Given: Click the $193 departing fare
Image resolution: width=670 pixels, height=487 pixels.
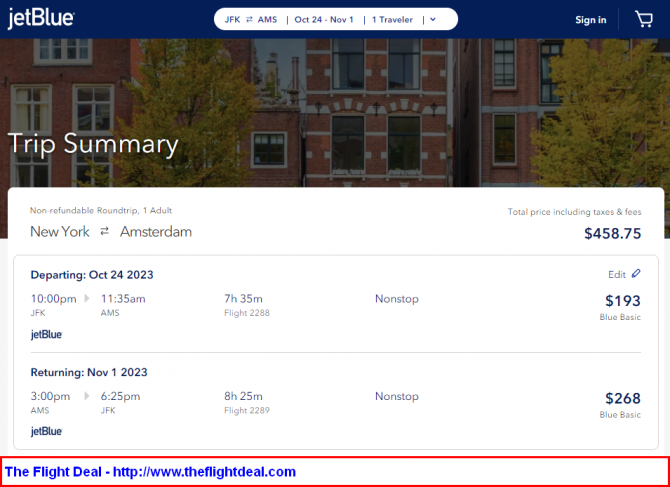Looking at the screenshot, I should pyautogui.click(x=623, y=301).
